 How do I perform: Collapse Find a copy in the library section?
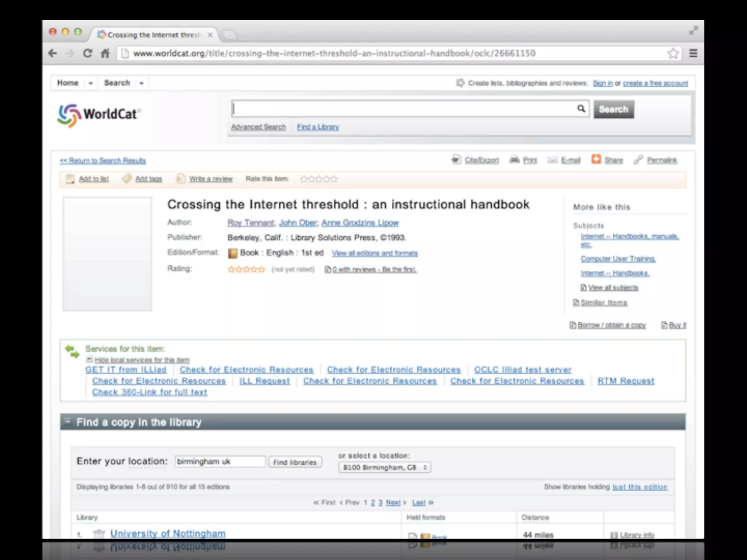click(x=67, y=422)
